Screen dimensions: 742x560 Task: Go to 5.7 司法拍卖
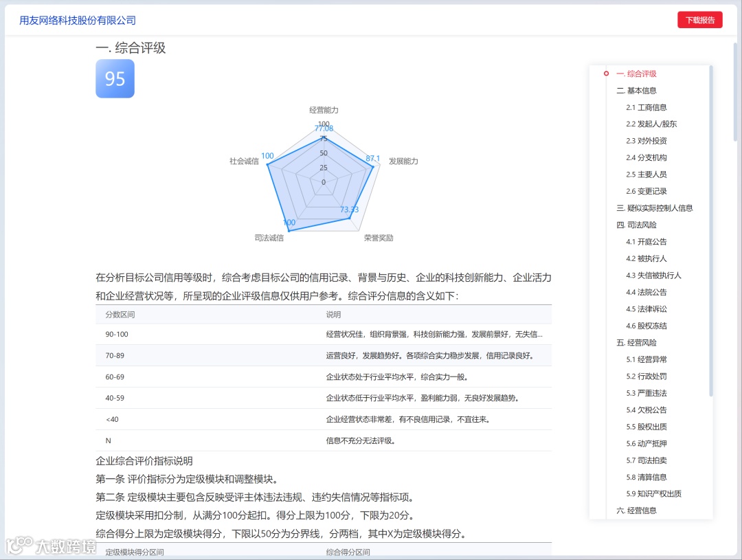pos(646,460)
